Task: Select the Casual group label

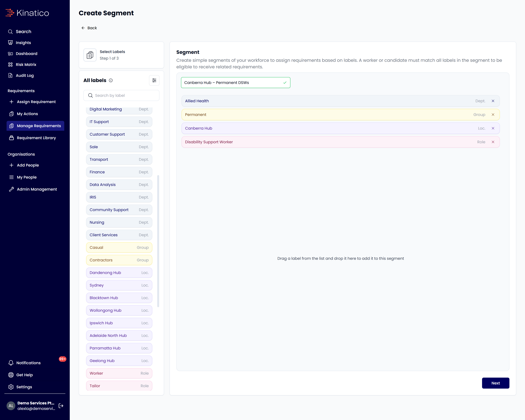Action: [x=119, y=248]
